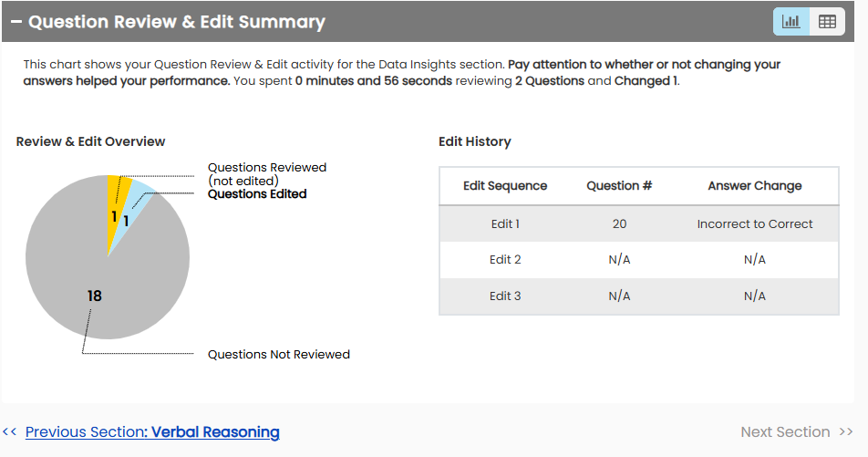Switch to the table grid view
This screenshot has height=457, width=868.
(x=827, y=22)
